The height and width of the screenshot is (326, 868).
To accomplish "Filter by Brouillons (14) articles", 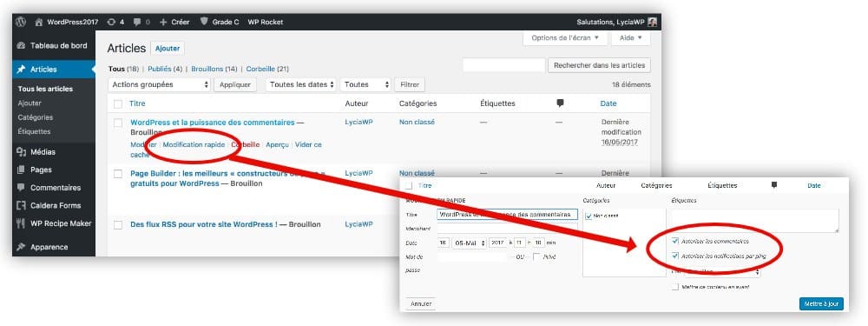I will tap(214, 69).
